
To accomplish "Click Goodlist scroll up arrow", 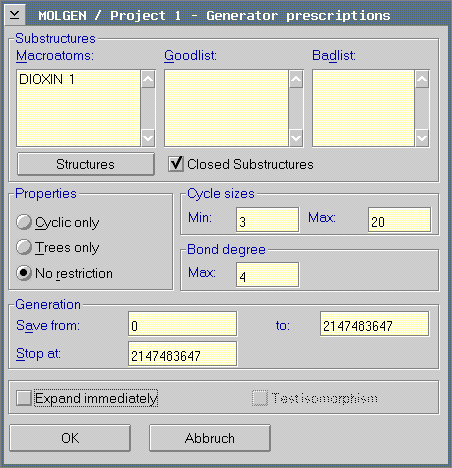I will point(296,79).
